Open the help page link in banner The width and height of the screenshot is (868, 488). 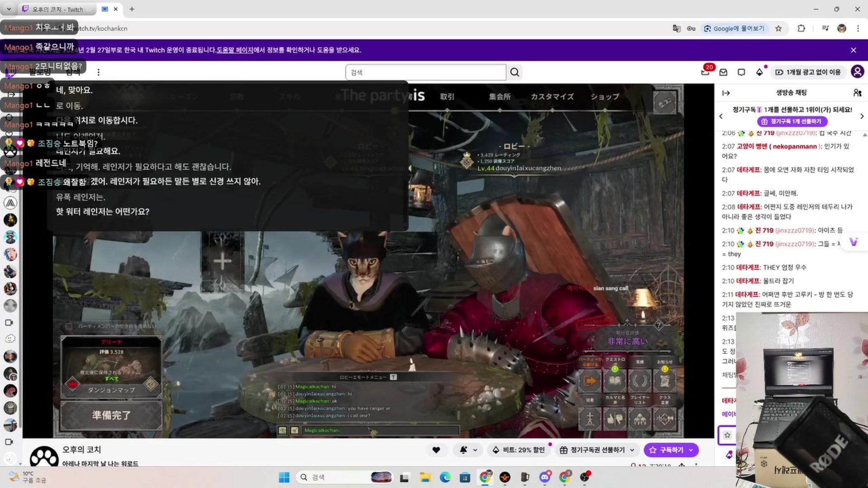pyautogui.click(x=235, y=50)
